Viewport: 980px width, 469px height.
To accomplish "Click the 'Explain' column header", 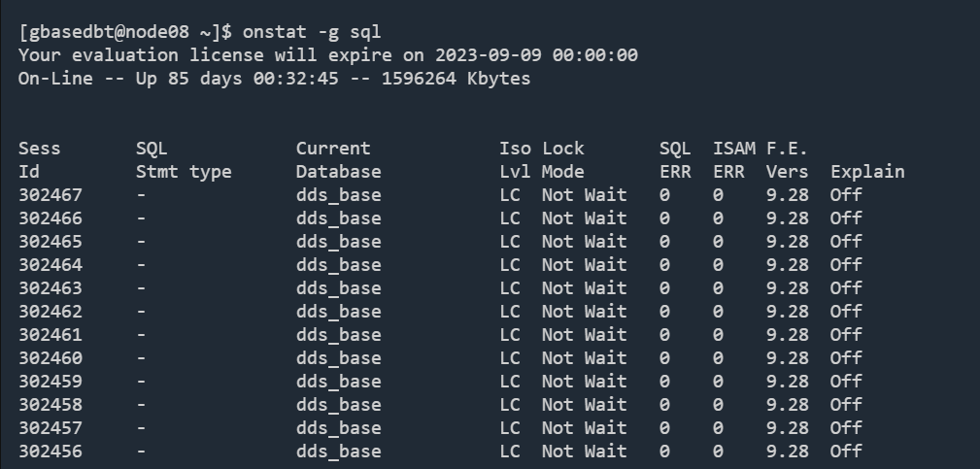I will tap(867, 172).
